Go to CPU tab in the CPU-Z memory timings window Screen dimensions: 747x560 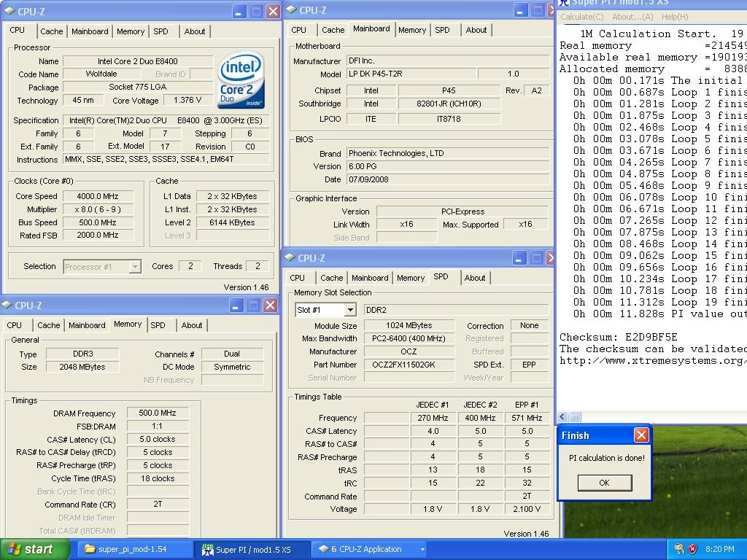click(15, 325)
